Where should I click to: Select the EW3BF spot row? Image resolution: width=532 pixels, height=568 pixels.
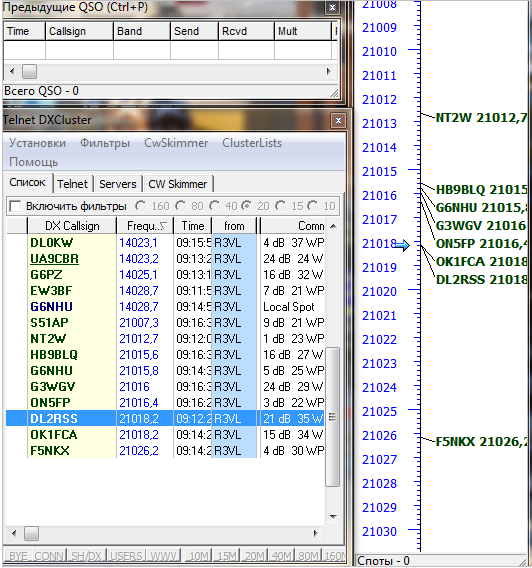click(165, 291)
